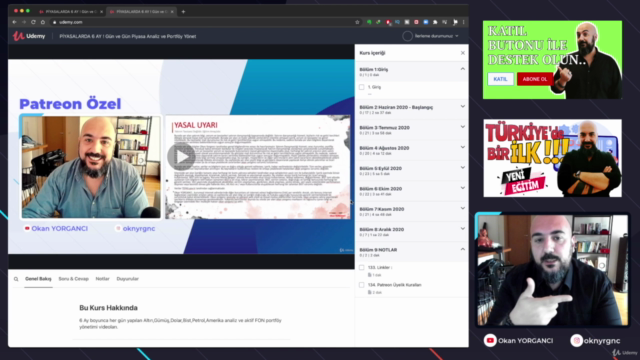Click the search magnifier beside Genel Bakış
The width and height of the screenshot is (640, 360).
tap(16, 279)
